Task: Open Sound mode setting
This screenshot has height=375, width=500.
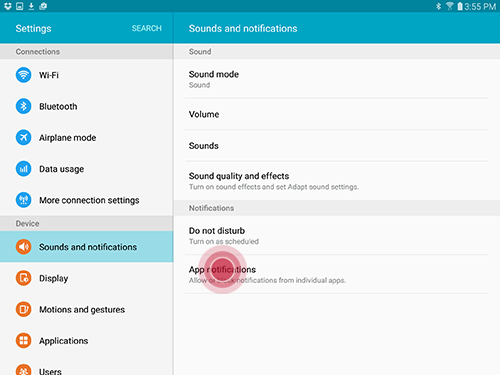Action: tap(337, 79)
